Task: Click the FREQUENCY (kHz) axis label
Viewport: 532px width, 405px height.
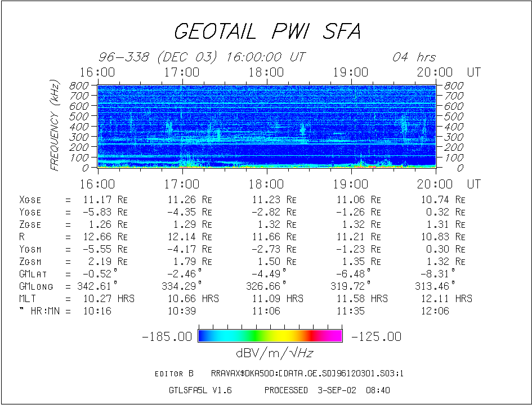Action: click(55, 125)
